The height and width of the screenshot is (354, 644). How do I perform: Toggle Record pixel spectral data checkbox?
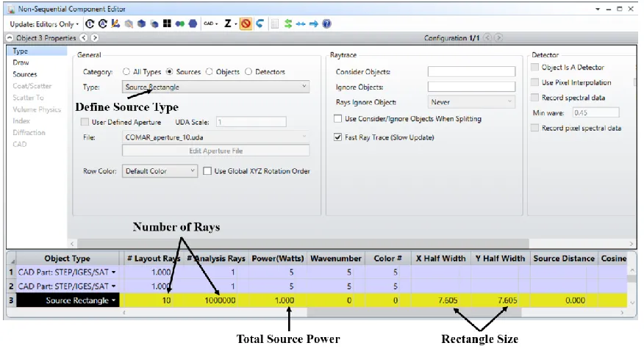tap(534, 128)
